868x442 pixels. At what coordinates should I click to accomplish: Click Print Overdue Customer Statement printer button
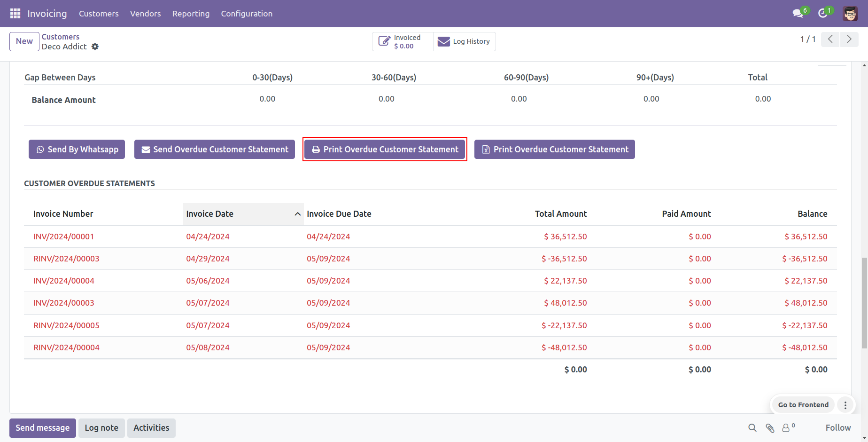coord(385,150)
